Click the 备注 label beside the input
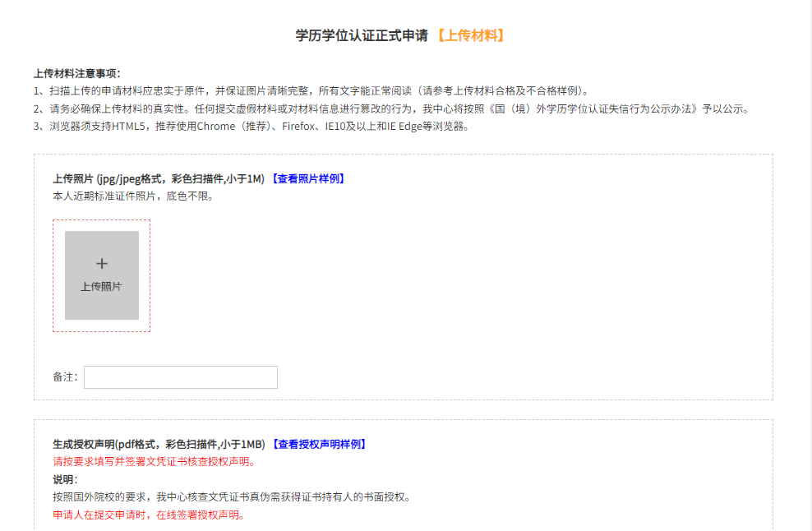812x531 pixels. point(65,377)
